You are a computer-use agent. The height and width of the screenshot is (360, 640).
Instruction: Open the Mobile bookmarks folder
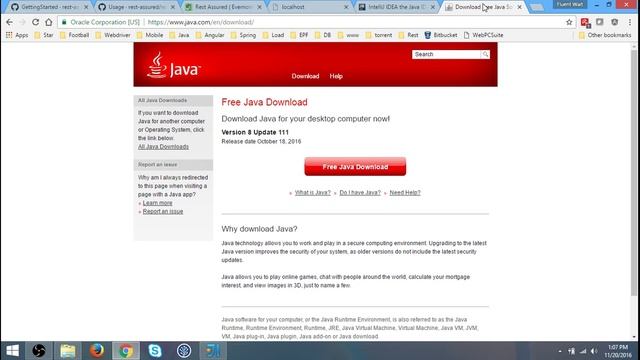pos(150,35)
